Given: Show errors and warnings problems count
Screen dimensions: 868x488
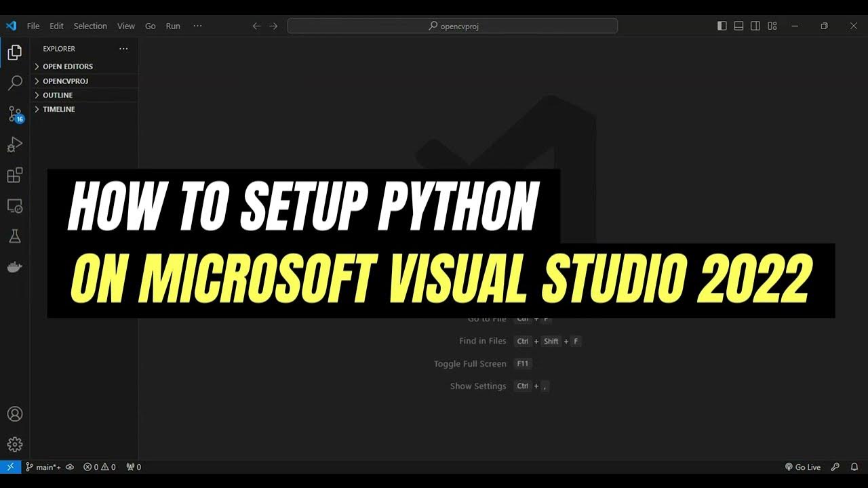Looking at the screenshot, I should (x=99, y=467).
